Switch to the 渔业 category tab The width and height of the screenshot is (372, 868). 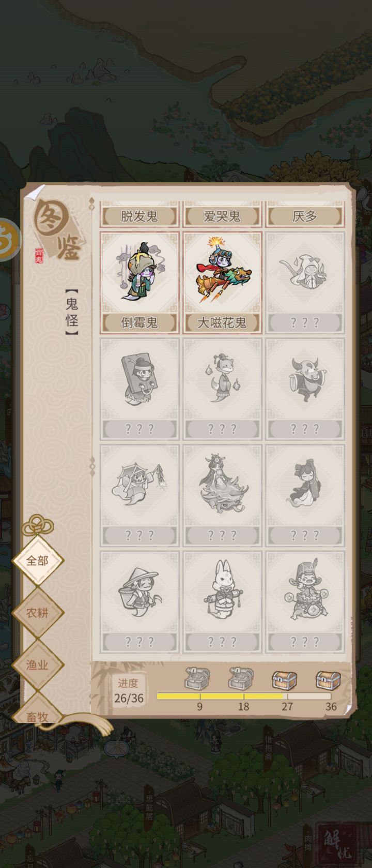[x=38, y=665]
